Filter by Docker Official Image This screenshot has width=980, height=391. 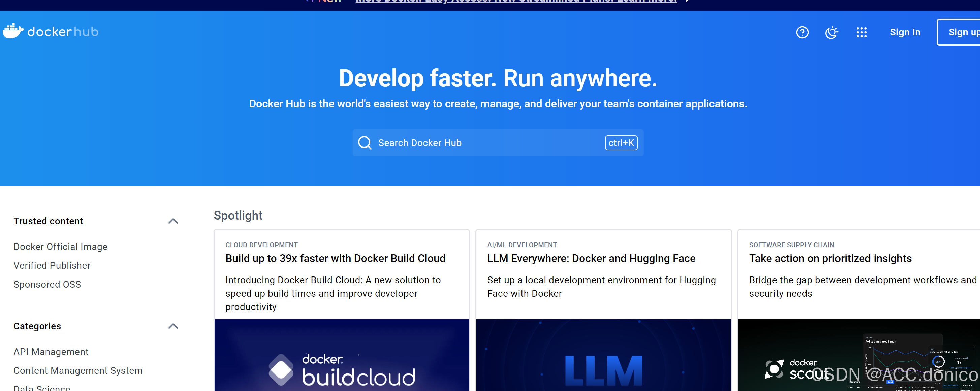[x=61, y=247]
